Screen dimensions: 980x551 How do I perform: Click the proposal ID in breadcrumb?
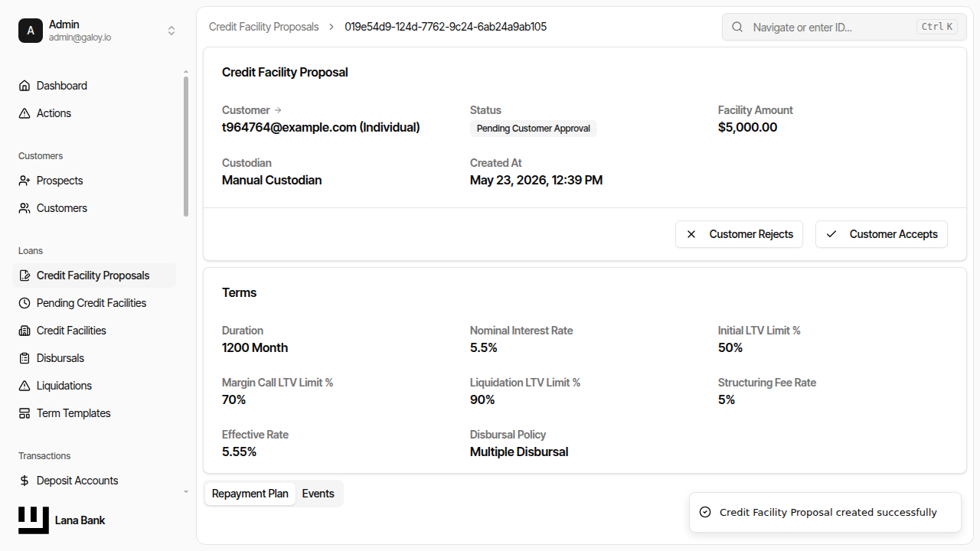(446, 27)
